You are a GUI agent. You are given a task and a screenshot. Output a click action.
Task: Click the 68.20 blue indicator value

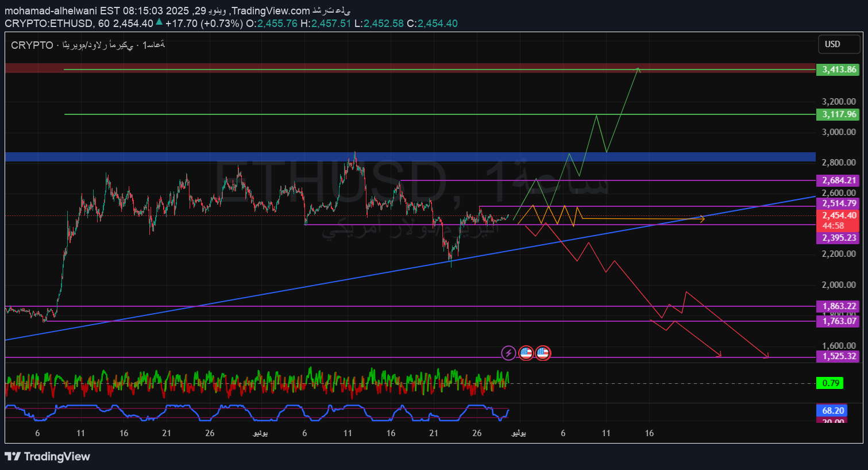pyautogui.click(x=832, y=411)
